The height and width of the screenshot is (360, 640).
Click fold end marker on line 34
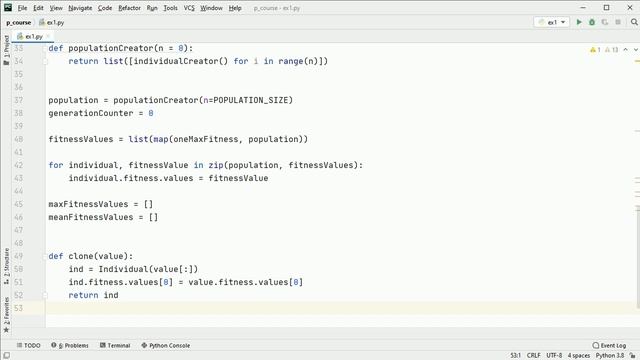click(x=45, y=62)
